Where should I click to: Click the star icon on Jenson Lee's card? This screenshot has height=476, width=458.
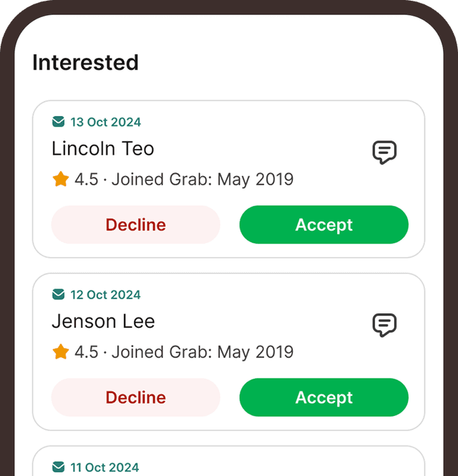coord(61,351)
